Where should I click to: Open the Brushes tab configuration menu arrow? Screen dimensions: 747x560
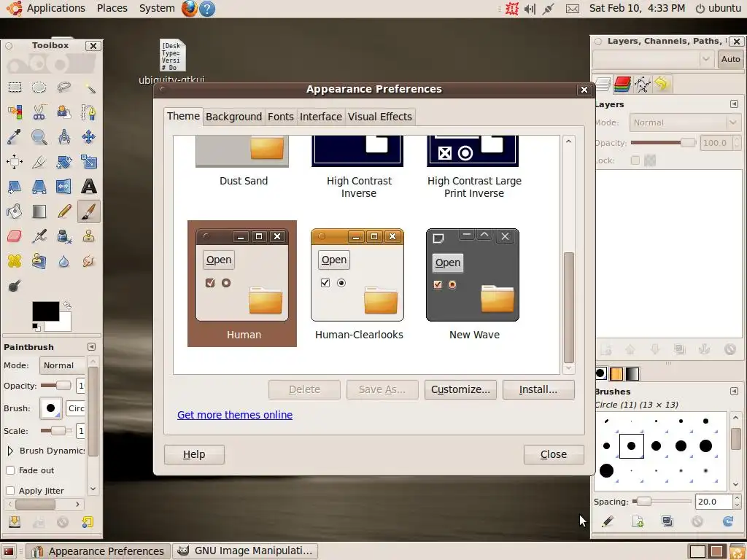734,391
